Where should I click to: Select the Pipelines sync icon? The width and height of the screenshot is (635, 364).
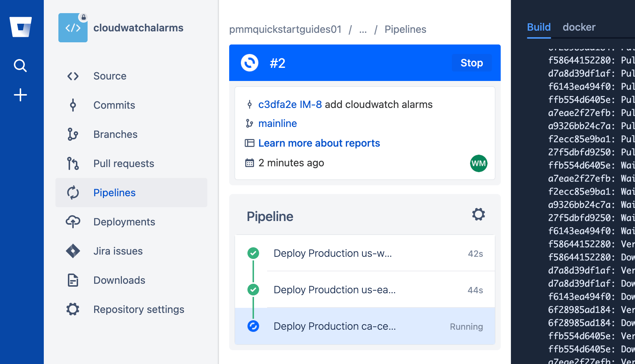tap(73, 193)
